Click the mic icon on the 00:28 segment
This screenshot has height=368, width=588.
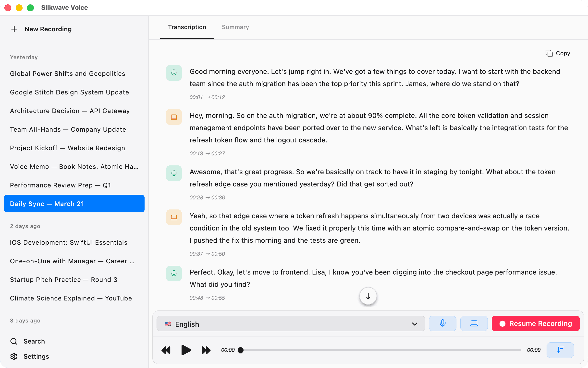click(174, 173)
